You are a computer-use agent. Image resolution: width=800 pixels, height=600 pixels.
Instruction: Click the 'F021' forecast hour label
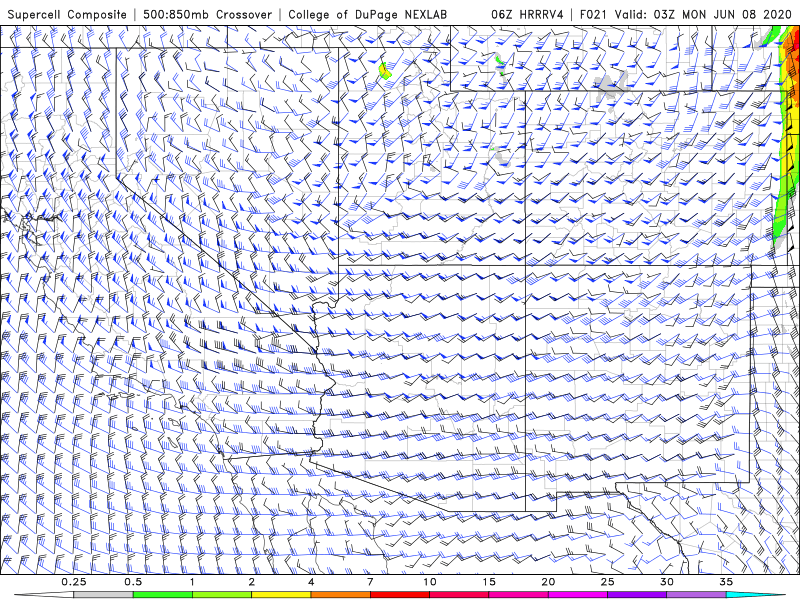coord(594,14)
